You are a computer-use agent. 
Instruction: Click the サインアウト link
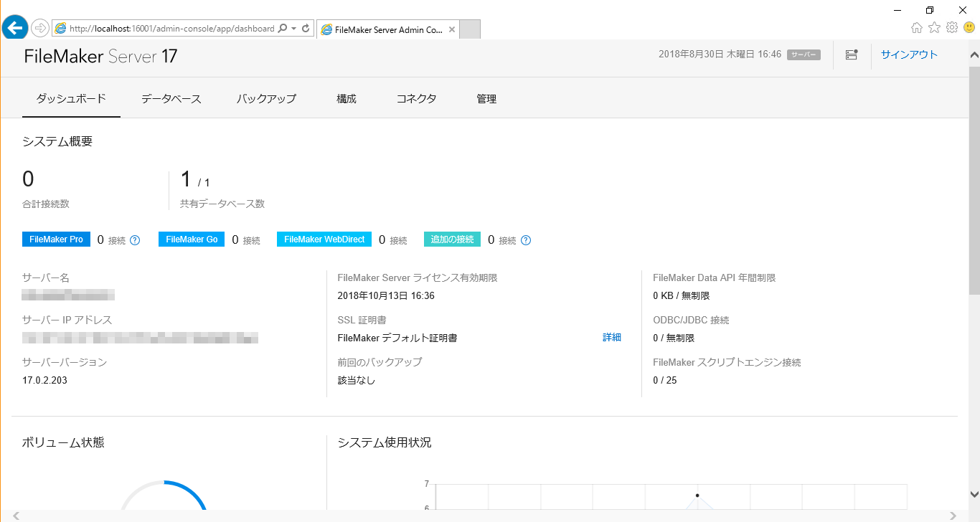pyautogui.click(x=908, y=54)
